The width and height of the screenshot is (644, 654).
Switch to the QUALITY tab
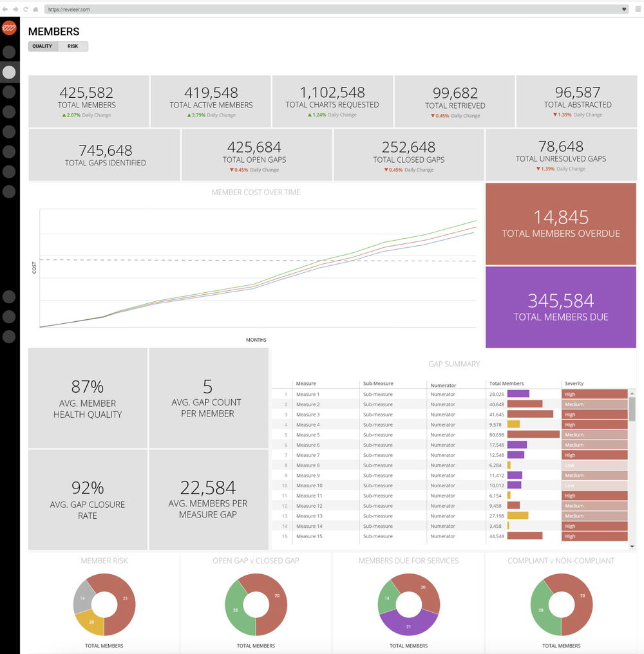pos(43,46)
